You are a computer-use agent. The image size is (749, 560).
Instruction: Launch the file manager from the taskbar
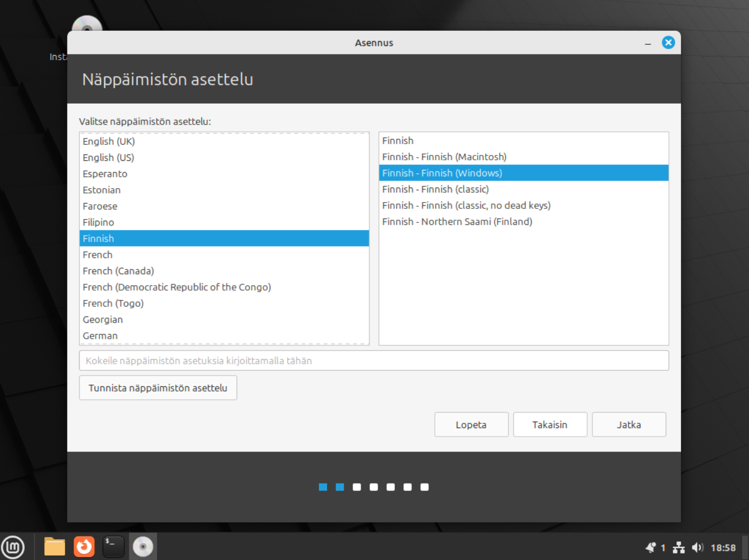click(x=54, y=547)
